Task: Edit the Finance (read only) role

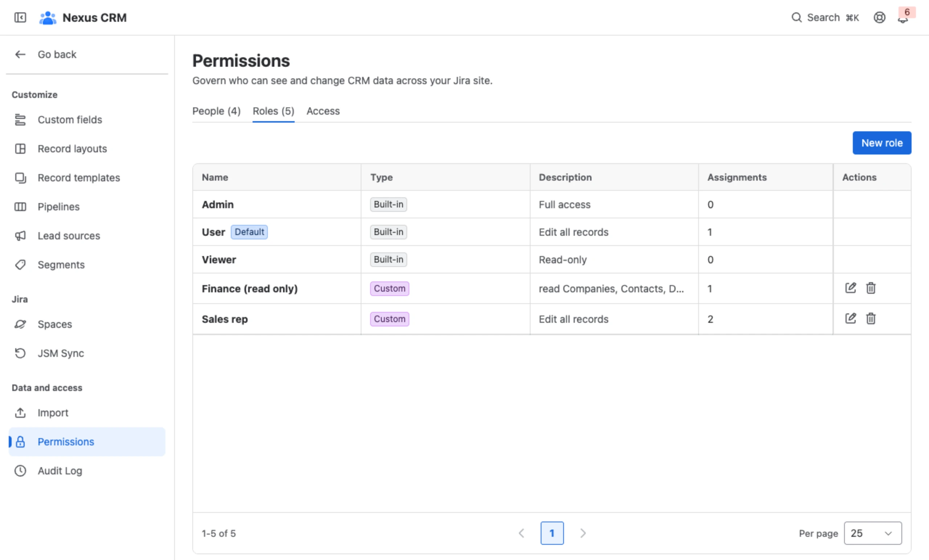Action: pos(851,288)
